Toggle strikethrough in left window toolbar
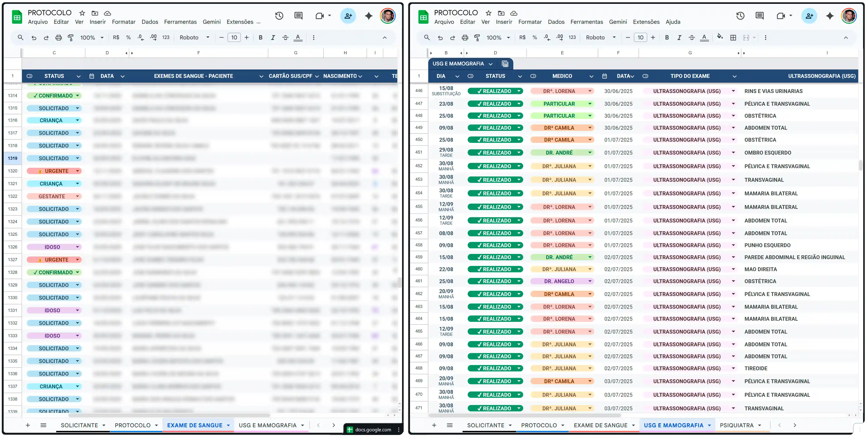This screenshot has width=868, height=437. [x=285, y=37]
